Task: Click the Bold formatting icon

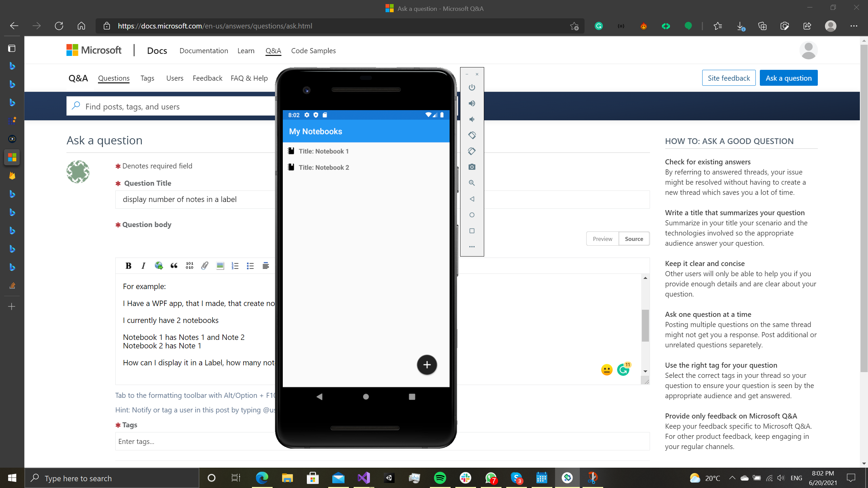Action: click(x=128, y=266)
